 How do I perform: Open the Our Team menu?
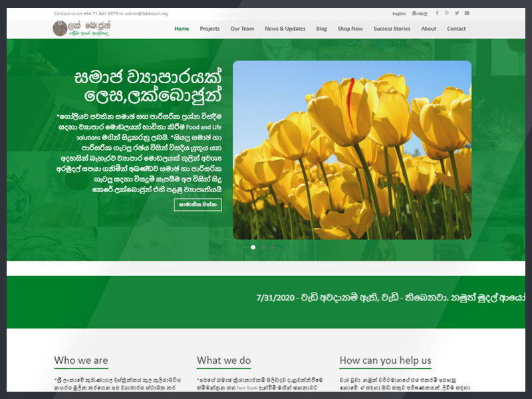pos(242,29)
